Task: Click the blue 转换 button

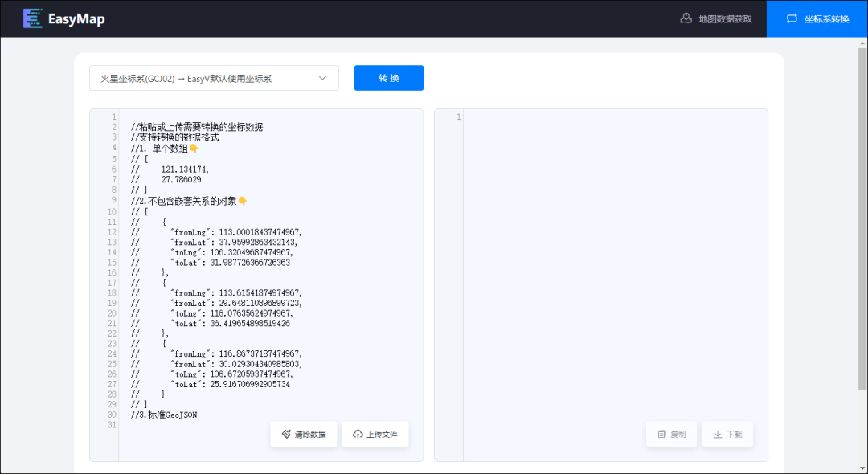Action: 389,78
